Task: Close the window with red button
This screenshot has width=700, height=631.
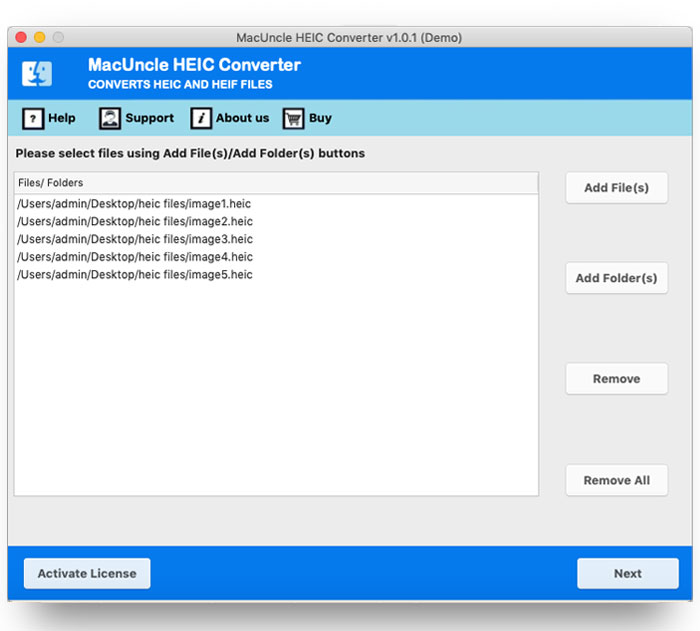Action: [21, 37]
